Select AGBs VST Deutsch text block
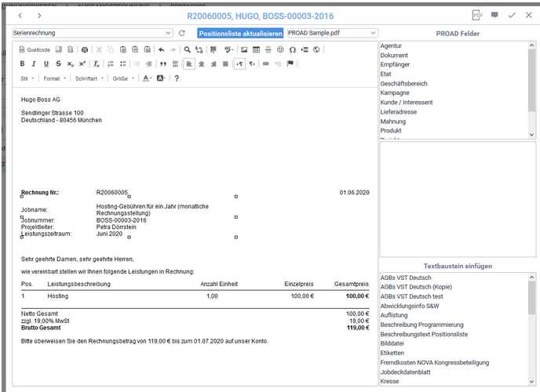The image size is (540, 392). coord(406,278)
